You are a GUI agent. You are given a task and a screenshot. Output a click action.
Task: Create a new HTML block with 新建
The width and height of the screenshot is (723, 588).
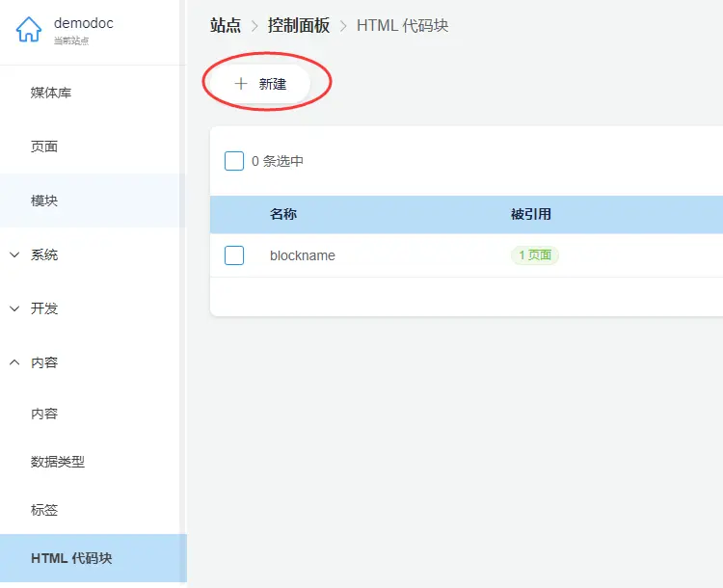coord(261,84)
